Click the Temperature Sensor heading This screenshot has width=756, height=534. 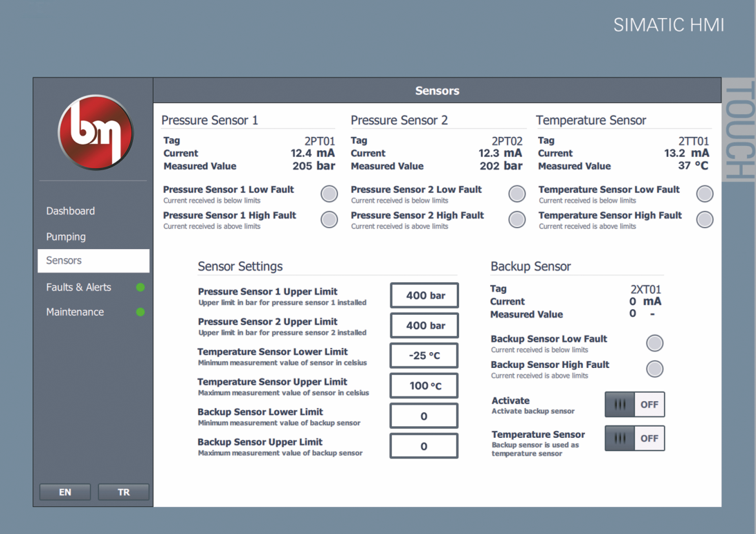coord(591,120)
